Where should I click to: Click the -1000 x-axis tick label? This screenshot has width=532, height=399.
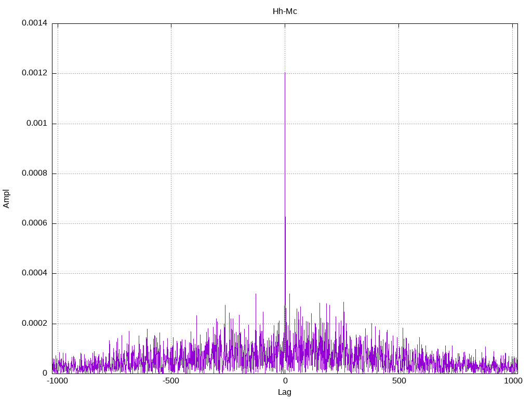pyautogui.click(x=58, y=381)
